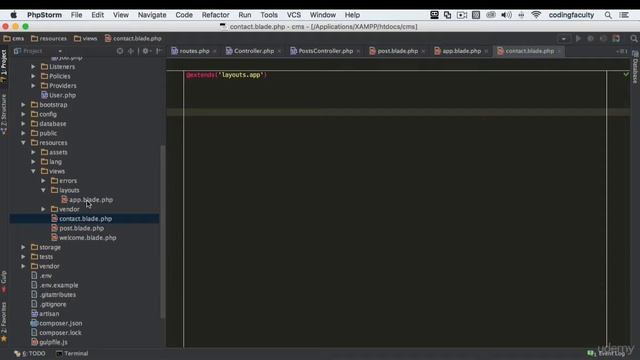Click in the editor code area
The image size is (640, 360).
pos(395,208)
